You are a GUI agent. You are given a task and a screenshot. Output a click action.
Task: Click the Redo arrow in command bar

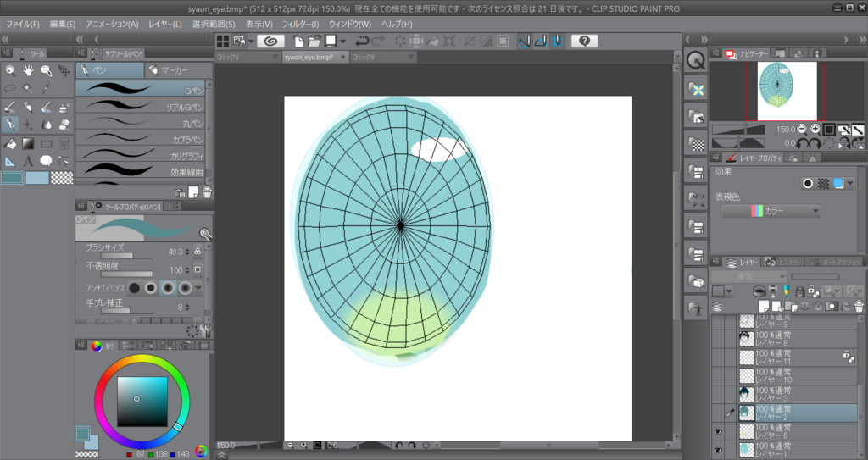coord(378,41)
